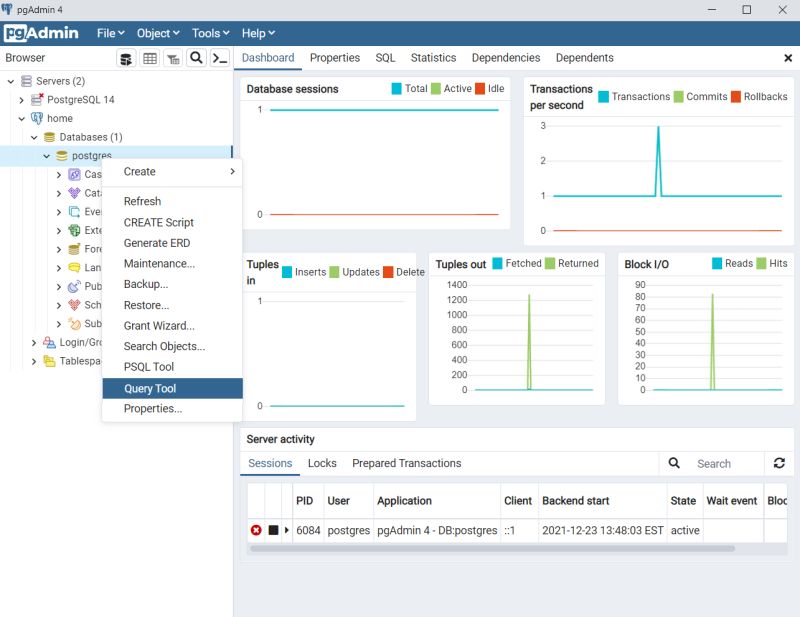Collapse the postgres database node

46,156
